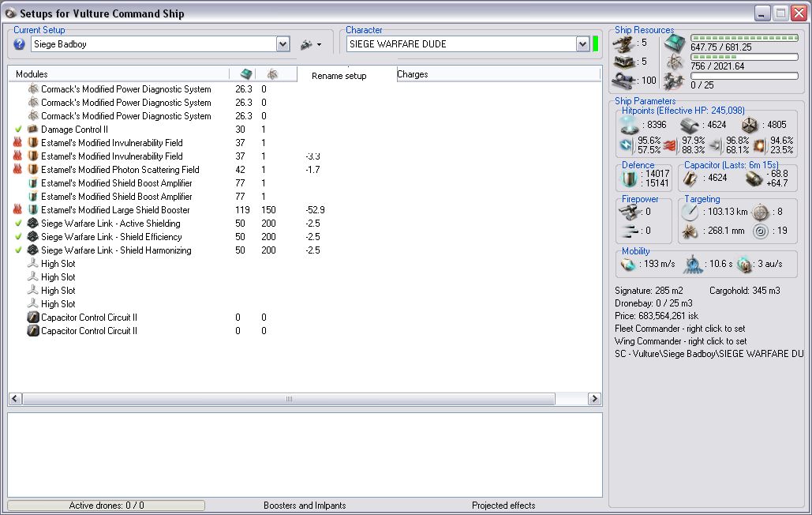Open Boosters and Implants panel
Screen dimensions: 812x515
pyautogui.click(x=305, y=506)
